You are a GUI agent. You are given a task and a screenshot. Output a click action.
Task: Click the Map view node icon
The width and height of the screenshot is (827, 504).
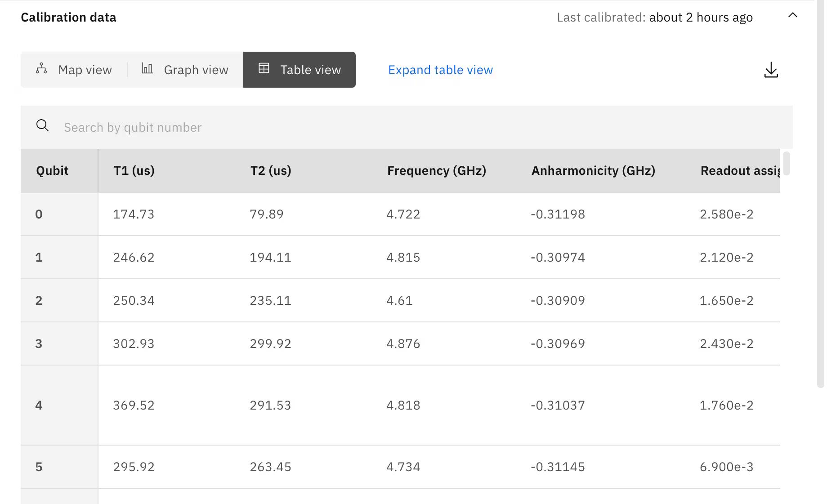41,68
